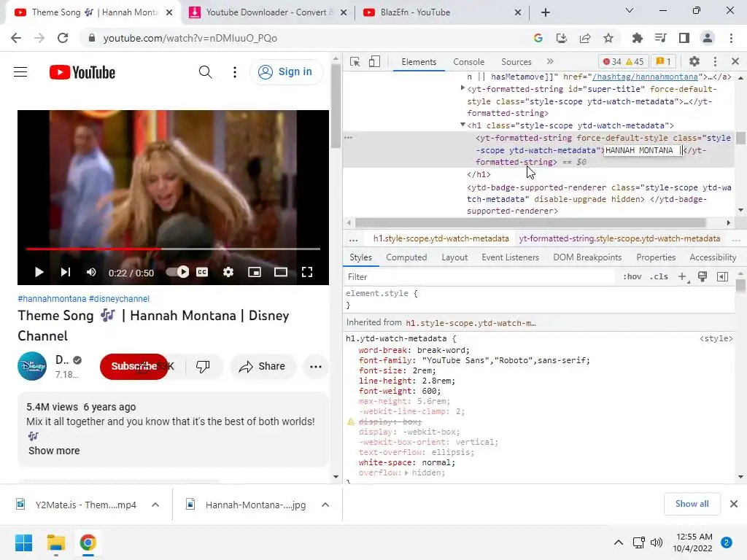Open DevTools settings gear
The image size is (747, 560).
(x=694, y=61)
